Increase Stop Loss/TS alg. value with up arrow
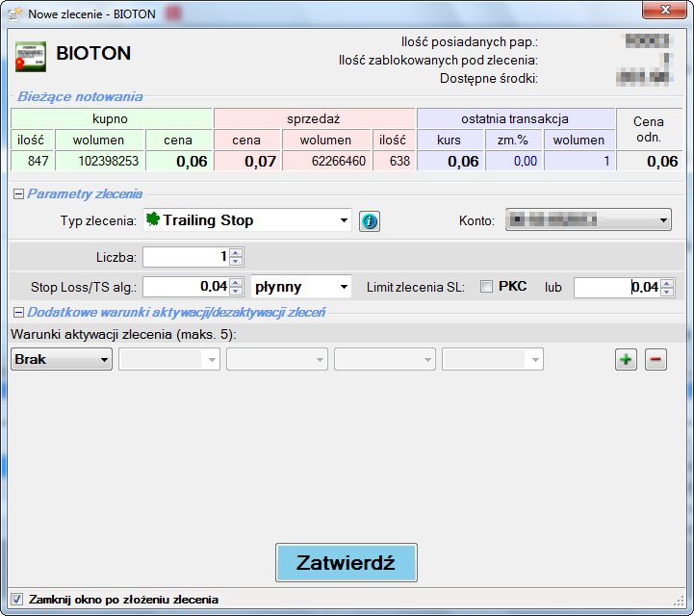694x616 pixels. pyautogui.click(x=236, y=282)
